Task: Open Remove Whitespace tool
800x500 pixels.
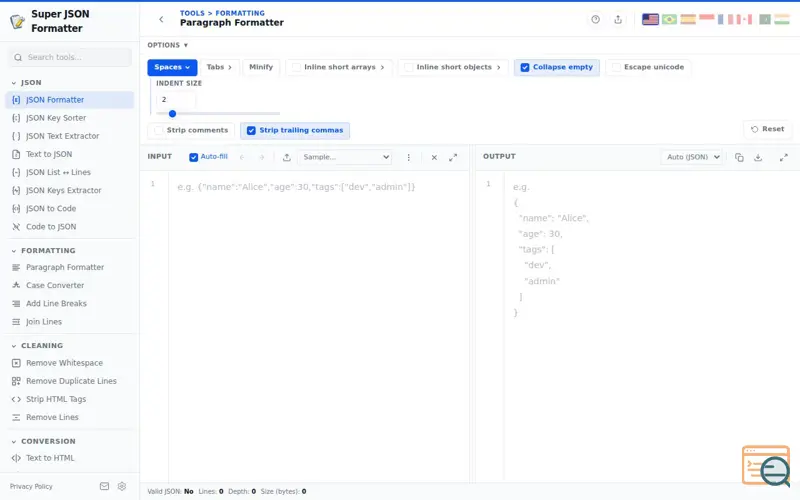Action: point(70,363)
